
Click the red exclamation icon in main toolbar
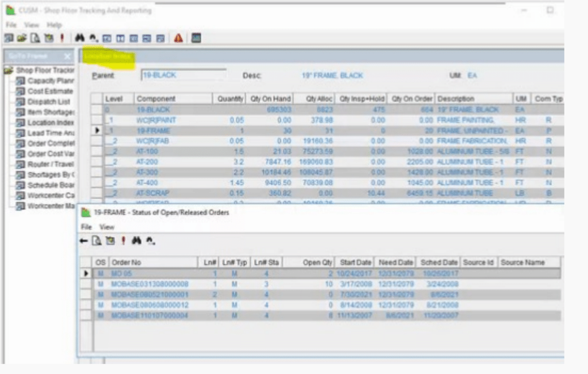(x=62, y=37)
